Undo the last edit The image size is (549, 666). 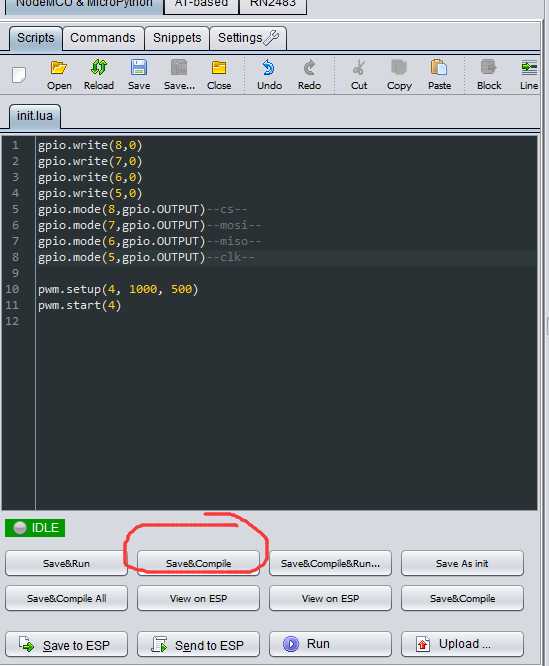[269, 75]
